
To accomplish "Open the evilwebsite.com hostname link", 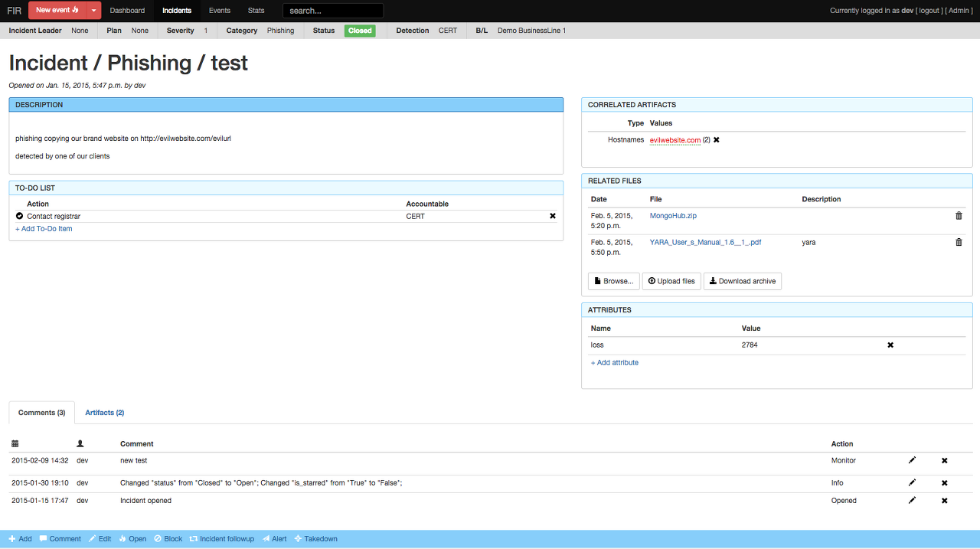I will point(675,140).
